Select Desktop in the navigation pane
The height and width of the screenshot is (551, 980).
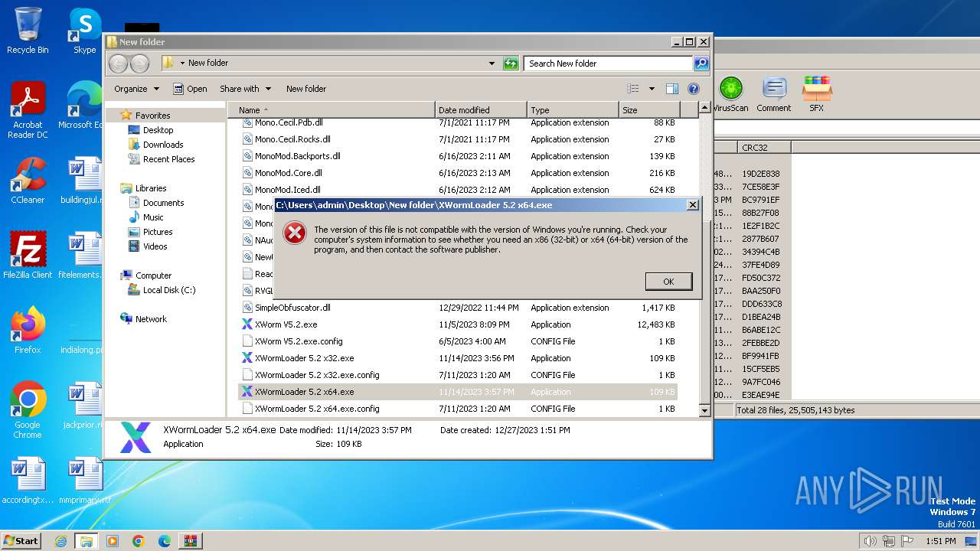coord(158,130)
